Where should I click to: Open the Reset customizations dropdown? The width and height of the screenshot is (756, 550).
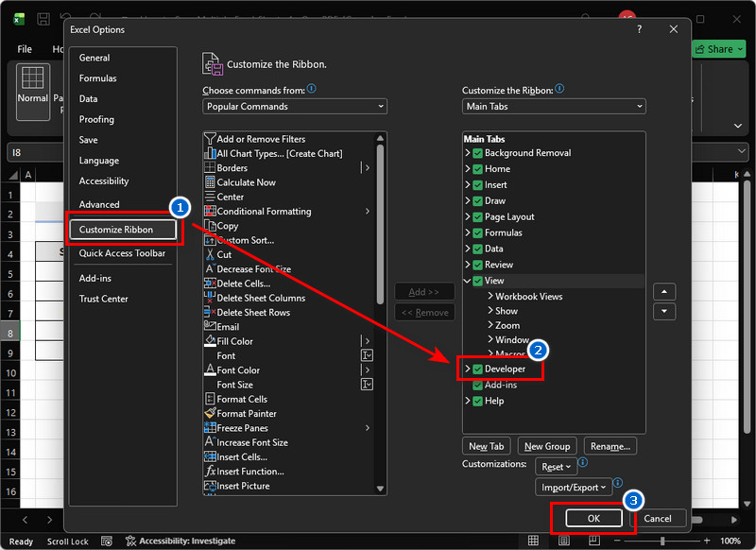click(556, 467)
